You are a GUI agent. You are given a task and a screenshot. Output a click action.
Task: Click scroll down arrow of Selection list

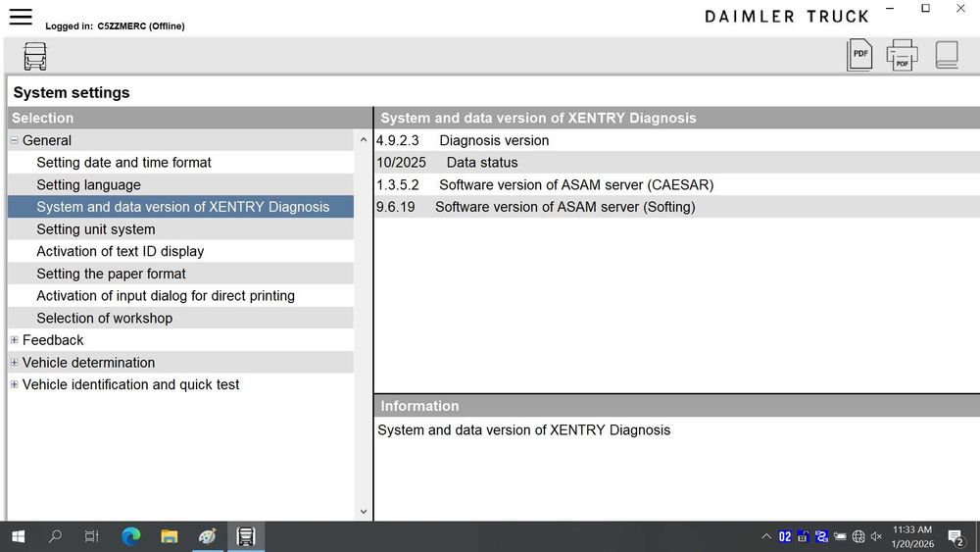[x=364, y=512]
